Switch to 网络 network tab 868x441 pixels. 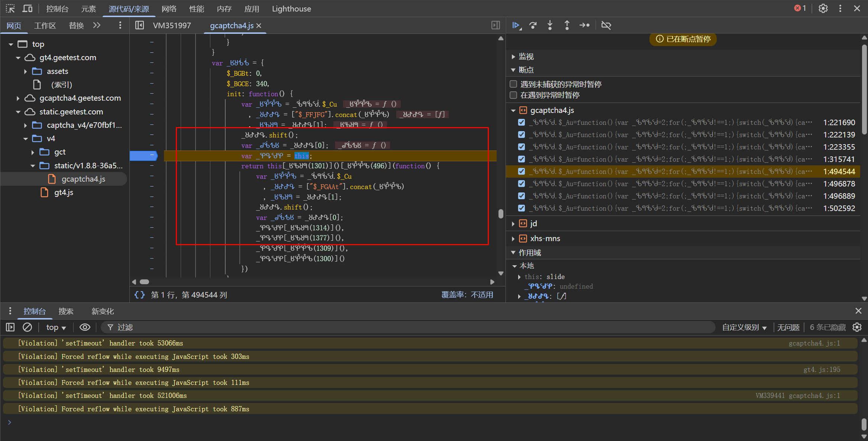point(169,9)
